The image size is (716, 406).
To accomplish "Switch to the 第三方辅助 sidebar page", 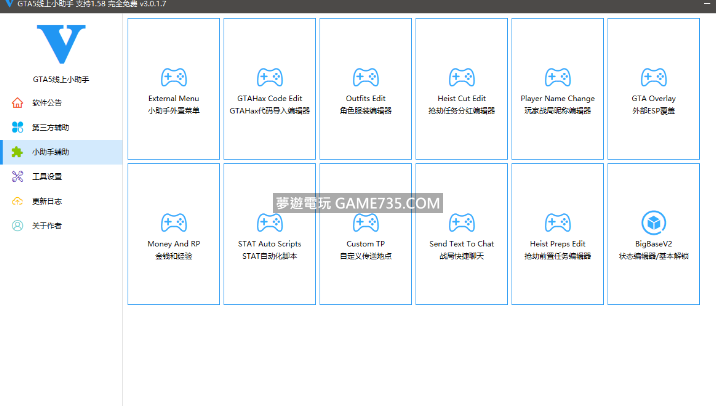I will (x=61, y=127).
